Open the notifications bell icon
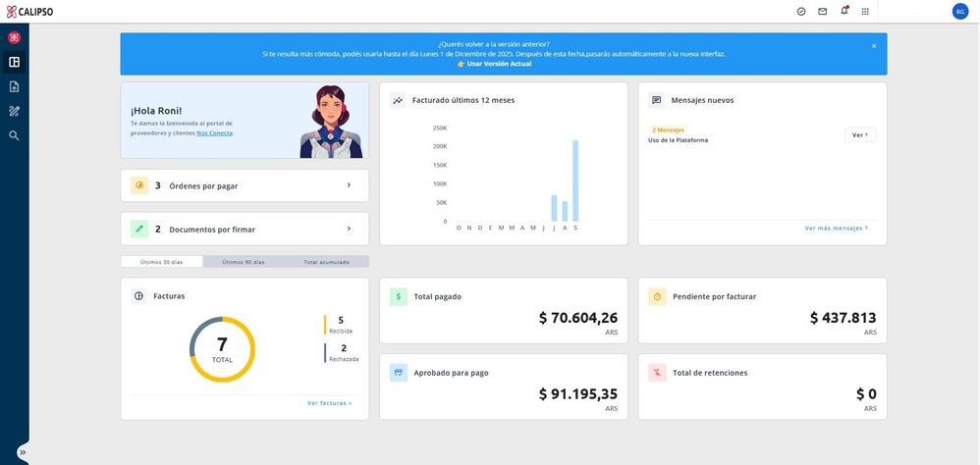This screenshot has height=465, width=980. (x=844, y=11)
